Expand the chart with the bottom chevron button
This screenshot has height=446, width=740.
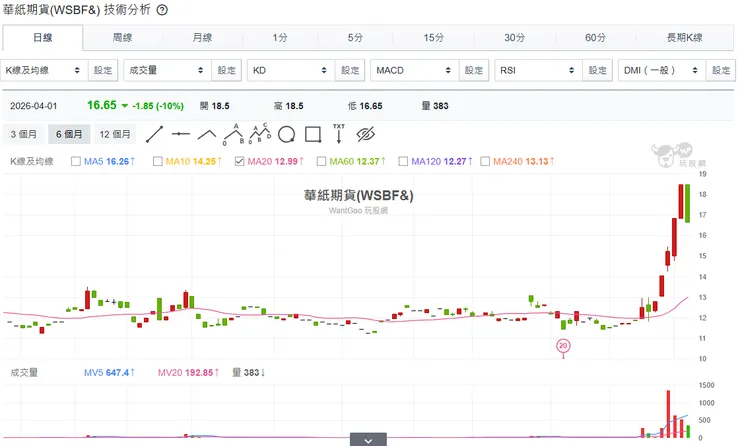coord(368,439)
